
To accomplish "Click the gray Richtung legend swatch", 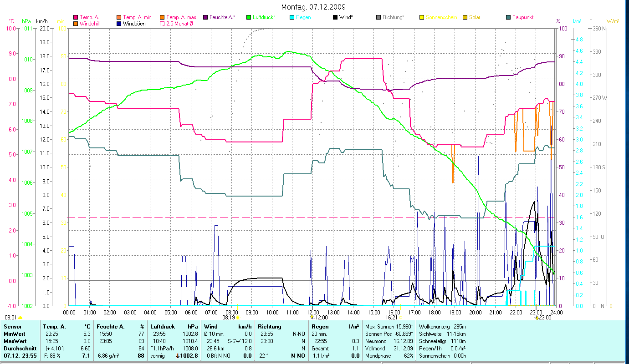I will click(x=378, y=17).
